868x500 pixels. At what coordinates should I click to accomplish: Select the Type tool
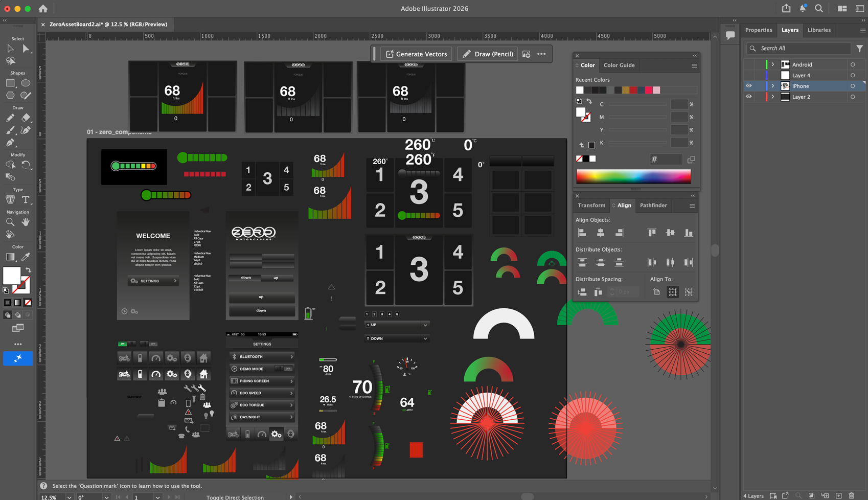tap(26, 200)
